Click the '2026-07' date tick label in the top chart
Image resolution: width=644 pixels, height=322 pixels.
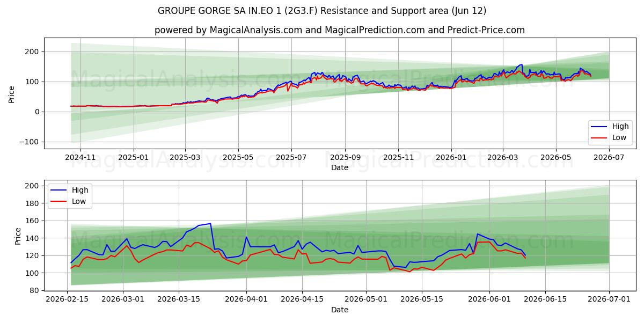(x=609, y=157)
